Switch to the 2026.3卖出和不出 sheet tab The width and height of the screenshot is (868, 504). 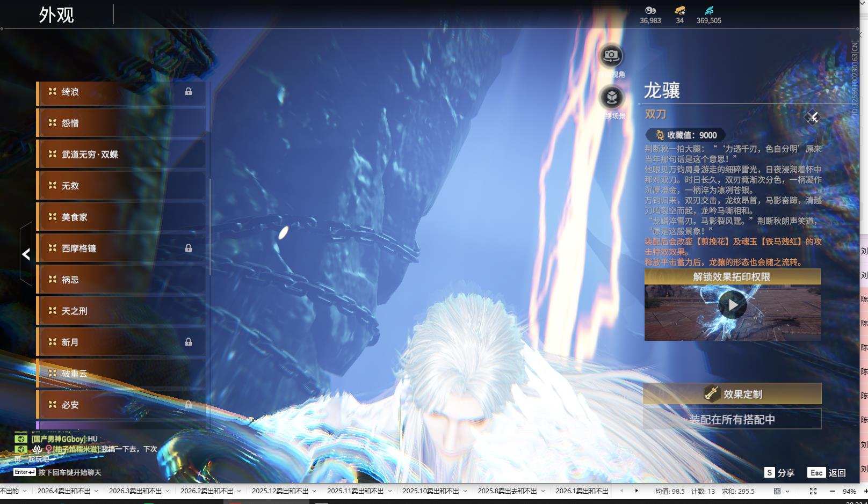coord(135,491)
